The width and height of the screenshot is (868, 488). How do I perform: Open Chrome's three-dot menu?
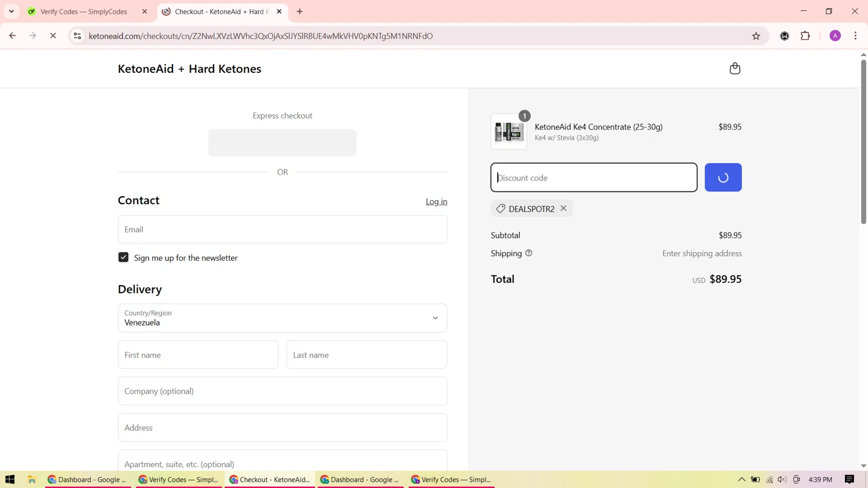click(855, 36)
